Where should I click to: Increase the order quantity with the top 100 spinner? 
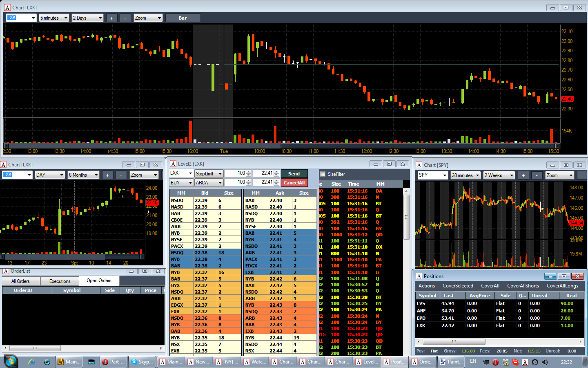coord(249,172)
